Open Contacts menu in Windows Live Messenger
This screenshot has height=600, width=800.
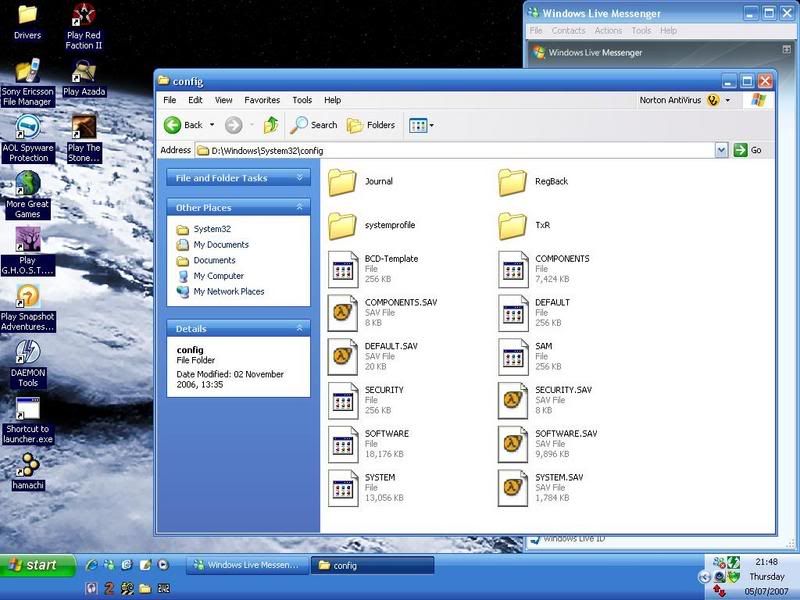point(568,31)
